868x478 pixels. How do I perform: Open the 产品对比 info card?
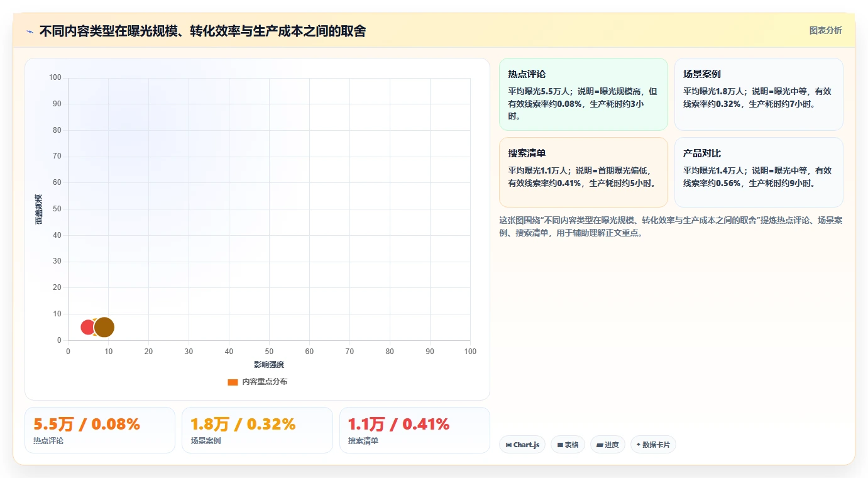[759, 172]
